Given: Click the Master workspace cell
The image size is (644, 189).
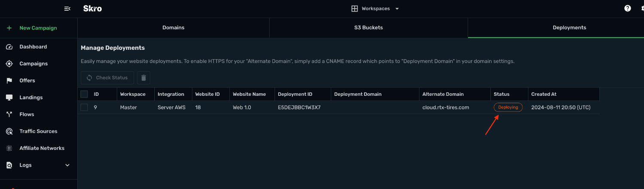Looking at the screenshot, I should tap(128, 107).
